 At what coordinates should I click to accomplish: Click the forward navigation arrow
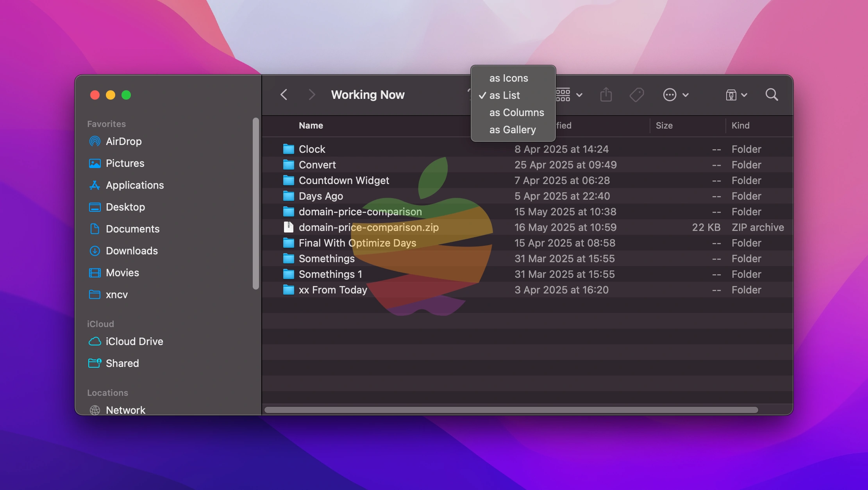[x=311, y=95]
